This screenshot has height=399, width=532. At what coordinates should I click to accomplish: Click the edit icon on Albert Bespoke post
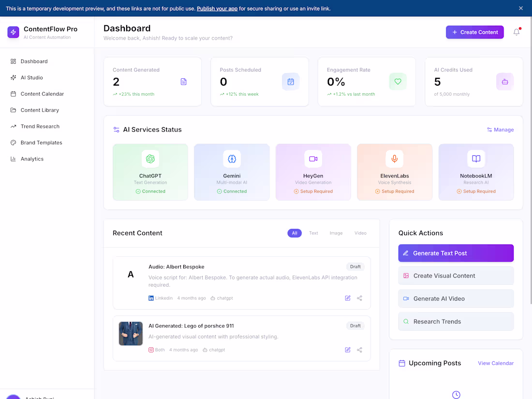point(348,298)
